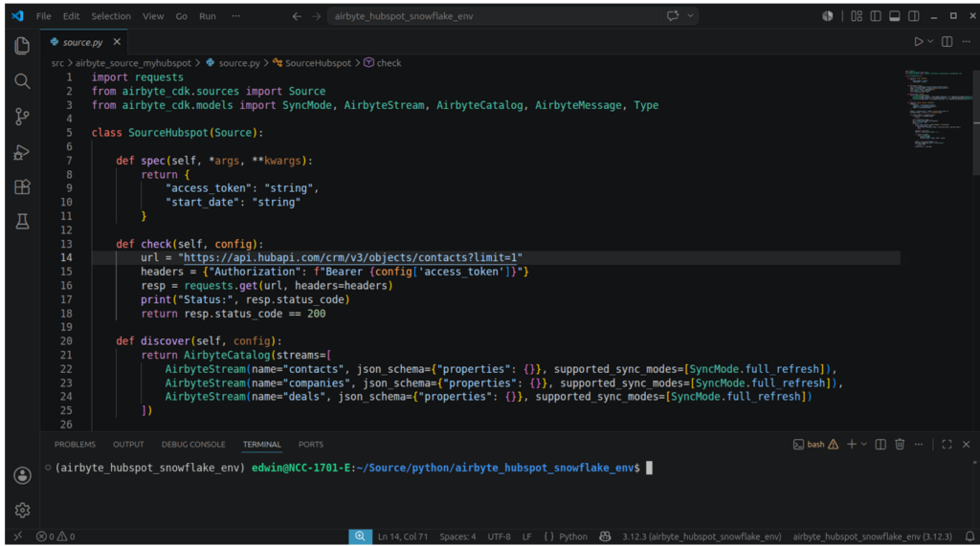
Task: Split the editor to the right
Action: click(947, 42)
